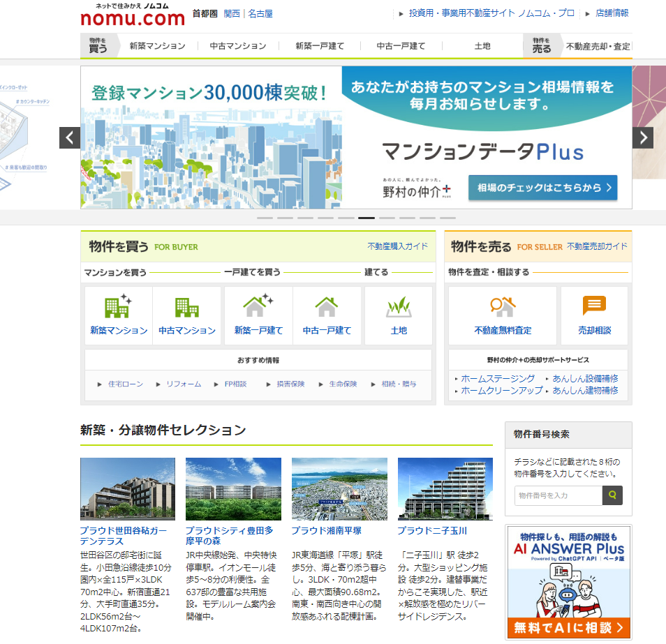Click the 中古マンション building icon

(186, 307)
